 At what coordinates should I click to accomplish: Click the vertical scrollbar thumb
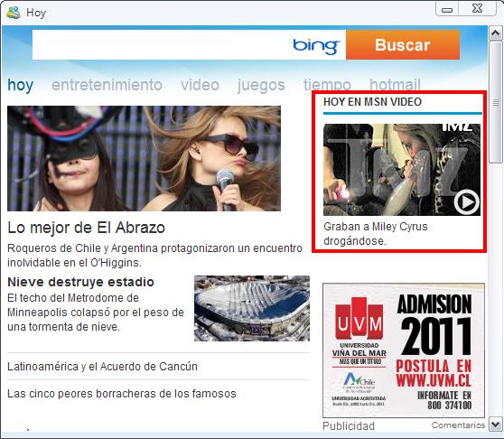pos(495,102)
